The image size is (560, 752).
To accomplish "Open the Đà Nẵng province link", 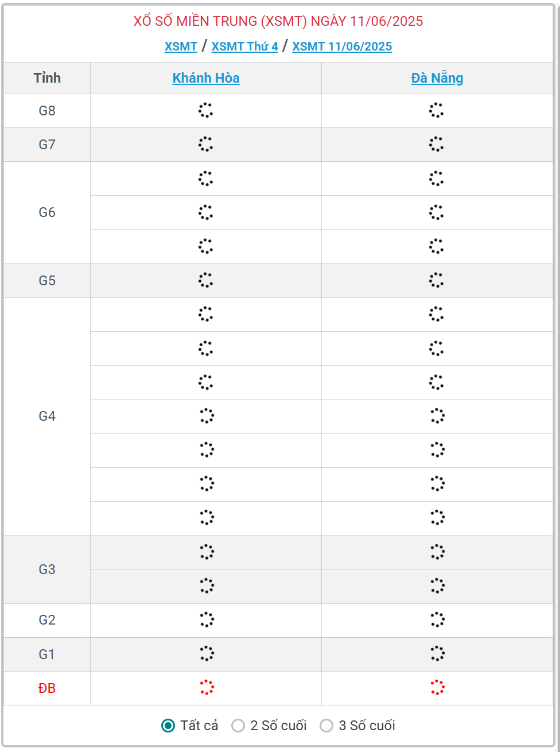I will coord(437,78).
